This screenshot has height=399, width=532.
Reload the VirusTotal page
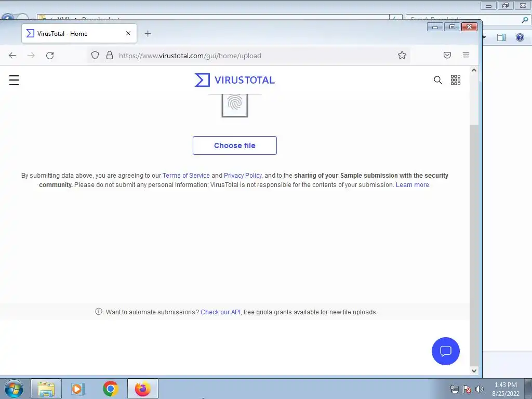tap(50, 55)
